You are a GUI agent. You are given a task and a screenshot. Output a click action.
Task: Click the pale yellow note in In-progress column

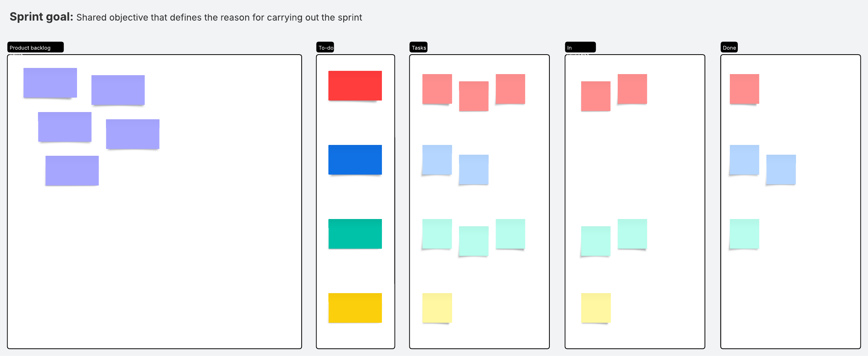pyautogui.click(x=596, y=308)
